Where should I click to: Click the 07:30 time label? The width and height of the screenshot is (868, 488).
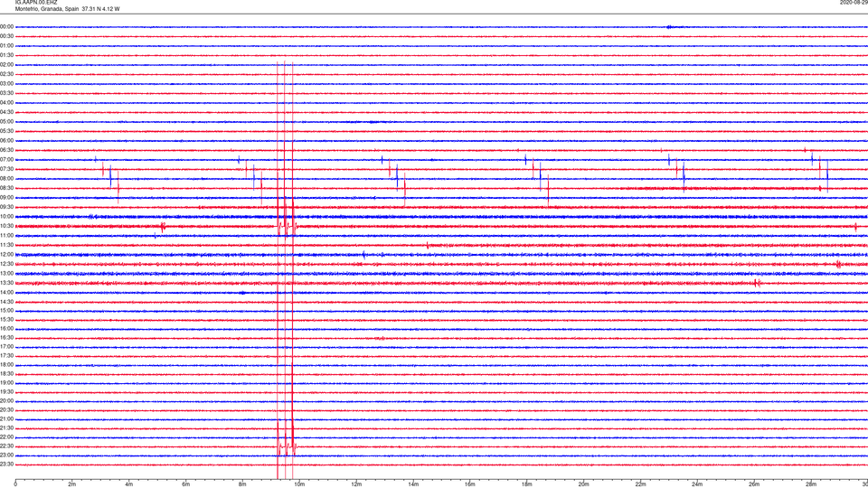click(x=6, y=169)
